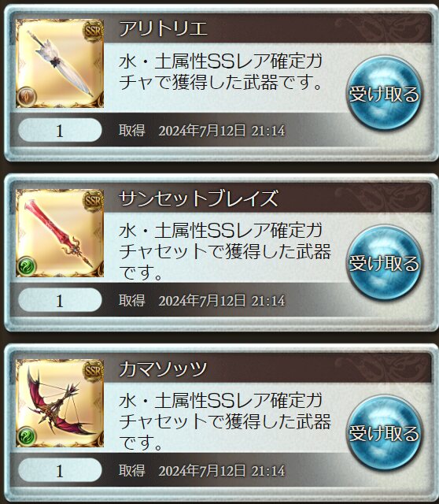
Task: Click the SSR badge on サンセットブレイズ
Action: click(x=93, y=201)
